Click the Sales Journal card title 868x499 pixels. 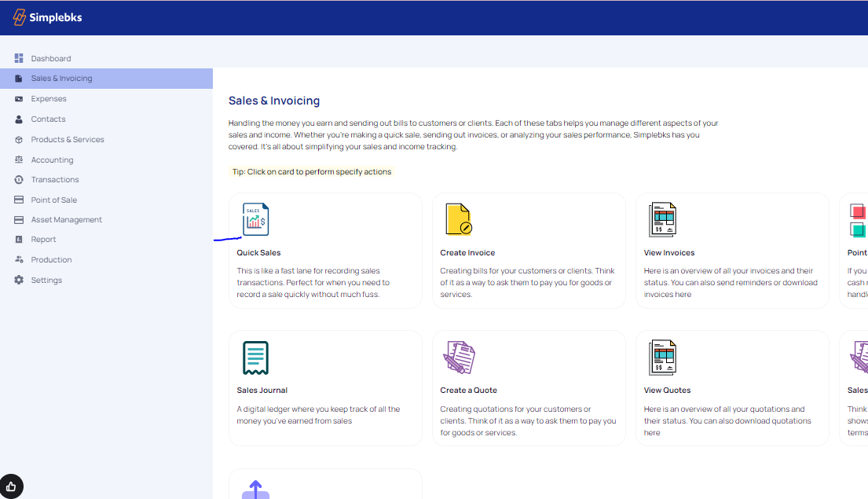point(262,391)
